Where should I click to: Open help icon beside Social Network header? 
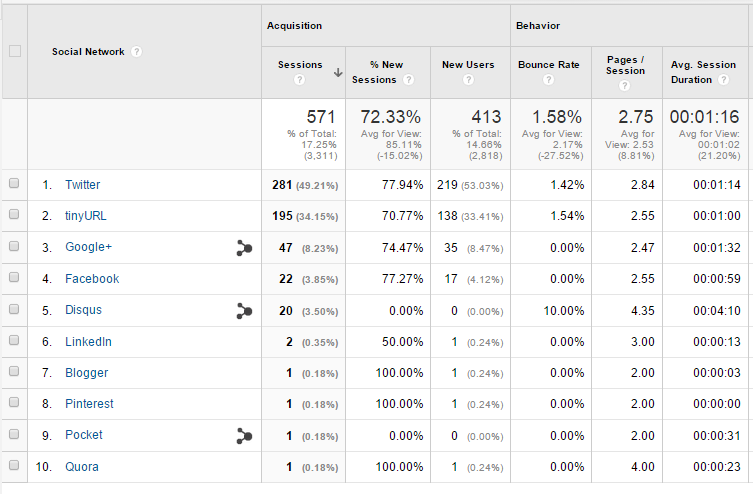[137, 52]
